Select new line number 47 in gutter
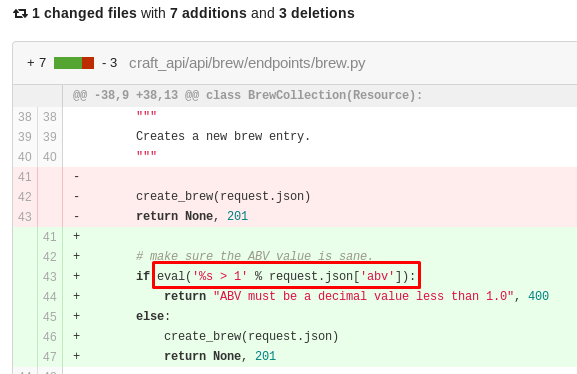This screenshot has height=374, width=577. click(50, 356)
